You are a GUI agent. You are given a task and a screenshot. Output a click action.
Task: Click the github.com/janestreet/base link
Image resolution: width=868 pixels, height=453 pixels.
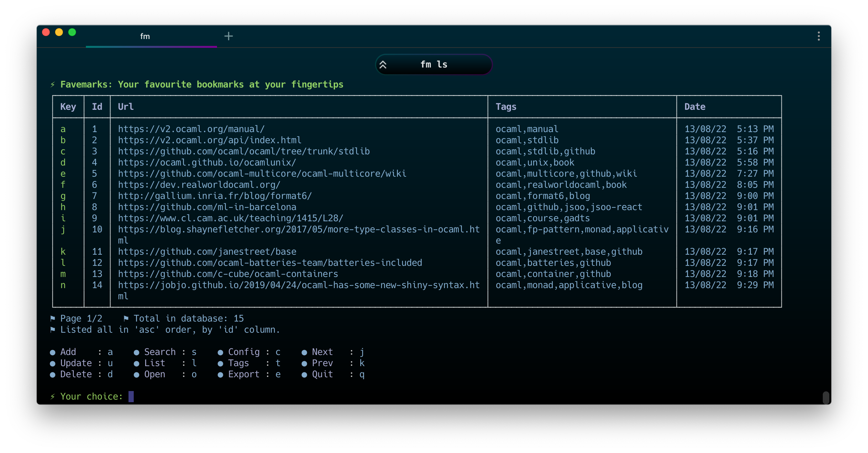207,251
